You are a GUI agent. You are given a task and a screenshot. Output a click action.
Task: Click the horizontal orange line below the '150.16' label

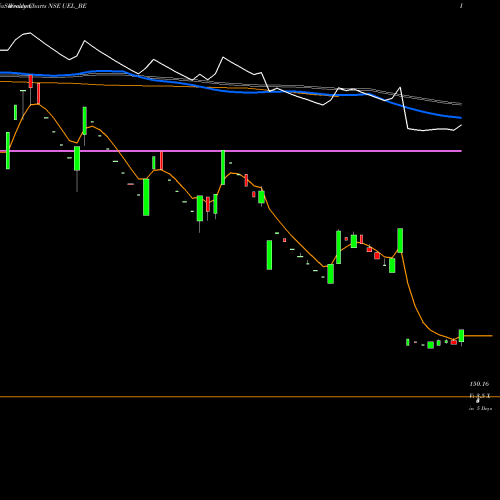tap(250, 397)
